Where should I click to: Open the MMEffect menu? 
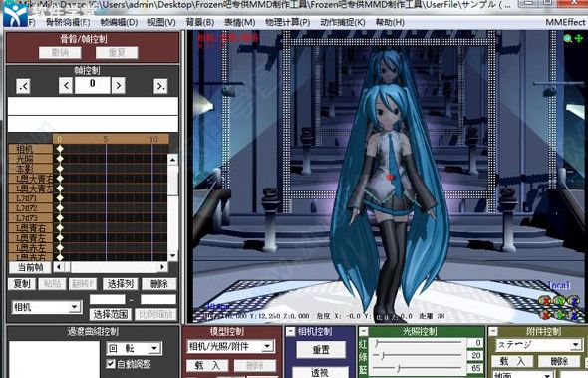pyautogui.click(x=565, y=22)
